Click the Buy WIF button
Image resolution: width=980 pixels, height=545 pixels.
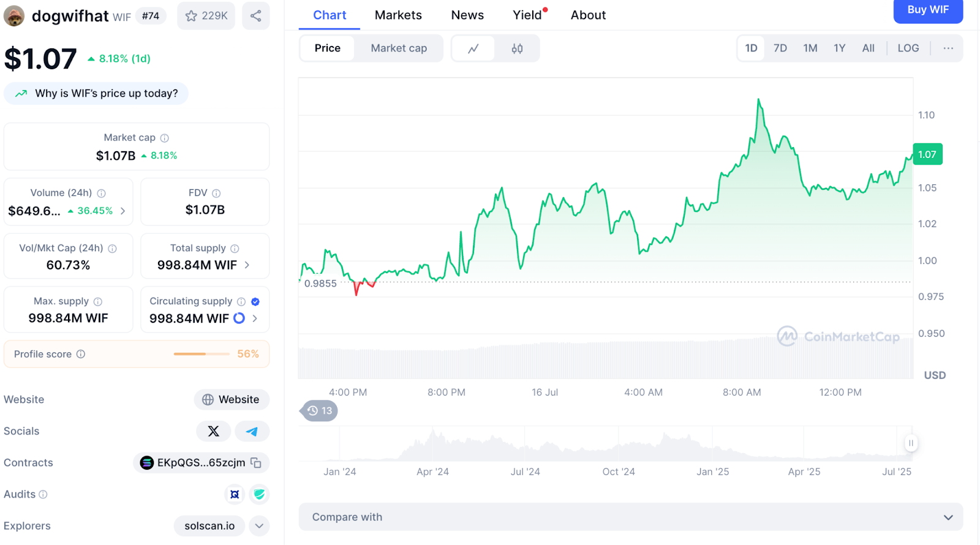pos(928,10)
